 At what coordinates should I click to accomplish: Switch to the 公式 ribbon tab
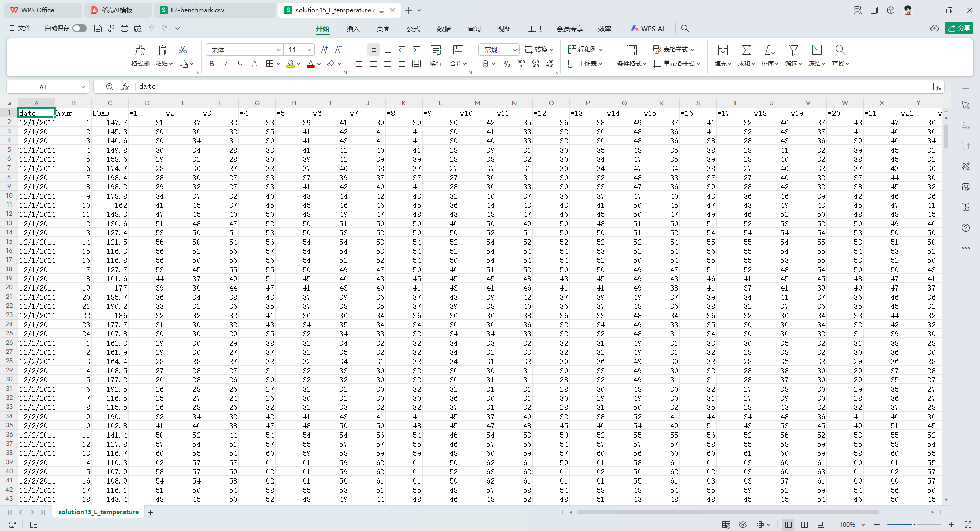coord(413,29)
